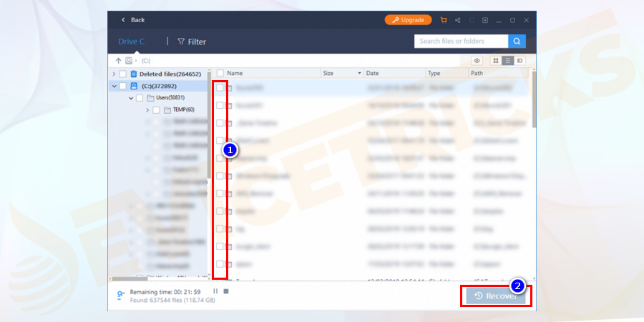
Task: Collapse the (C:)(372892) tree node
Action: 114,87
